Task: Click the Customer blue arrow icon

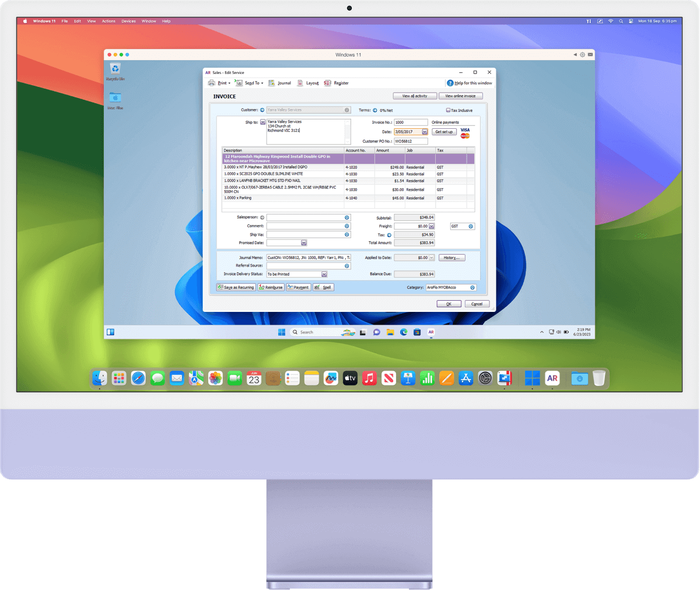Action: coord(262,110)
